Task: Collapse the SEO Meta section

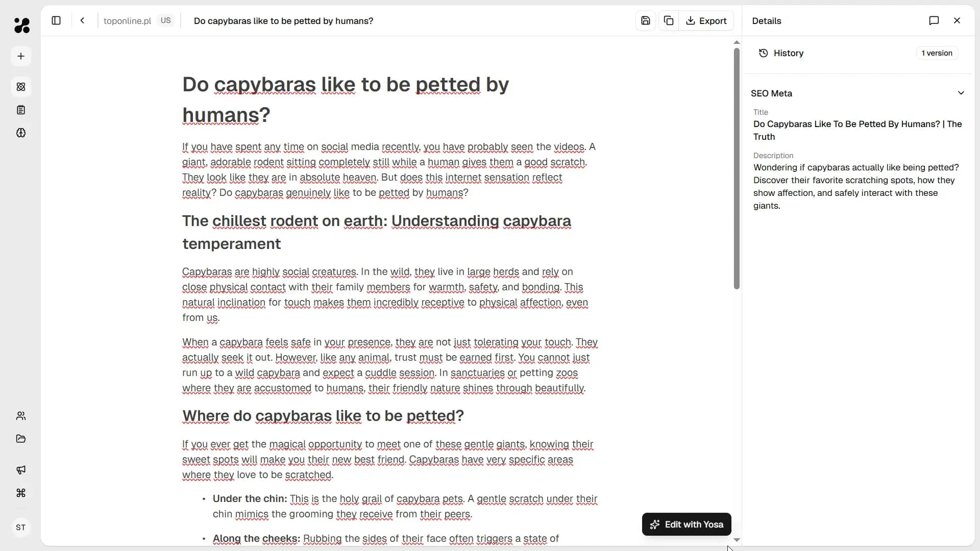Action: pos(961,93)
